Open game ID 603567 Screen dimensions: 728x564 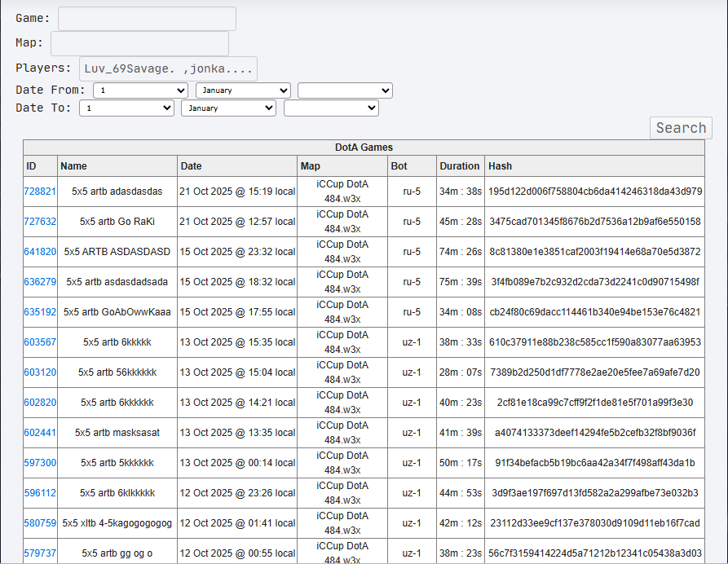coord(40,342)
